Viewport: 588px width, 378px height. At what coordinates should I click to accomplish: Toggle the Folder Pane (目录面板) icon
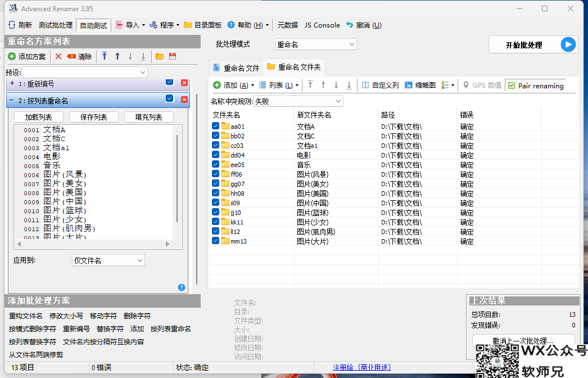point(188,25)
